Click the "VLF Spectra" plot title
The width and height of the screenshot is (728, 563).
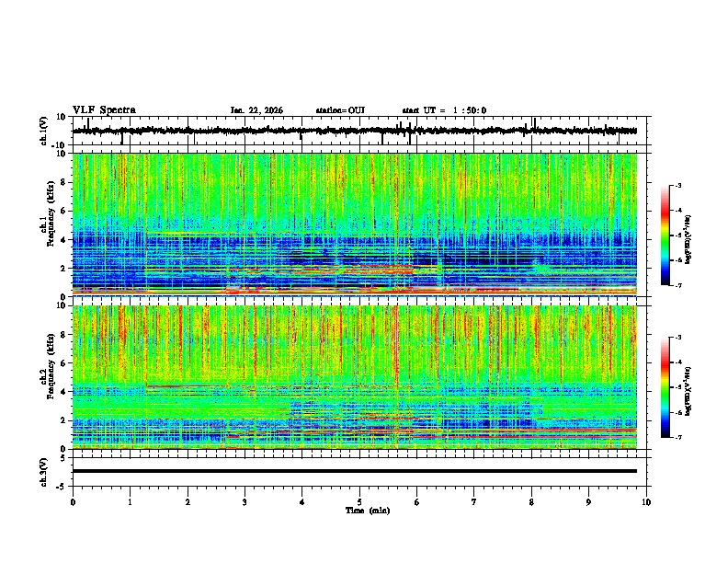tap(104, 110)
